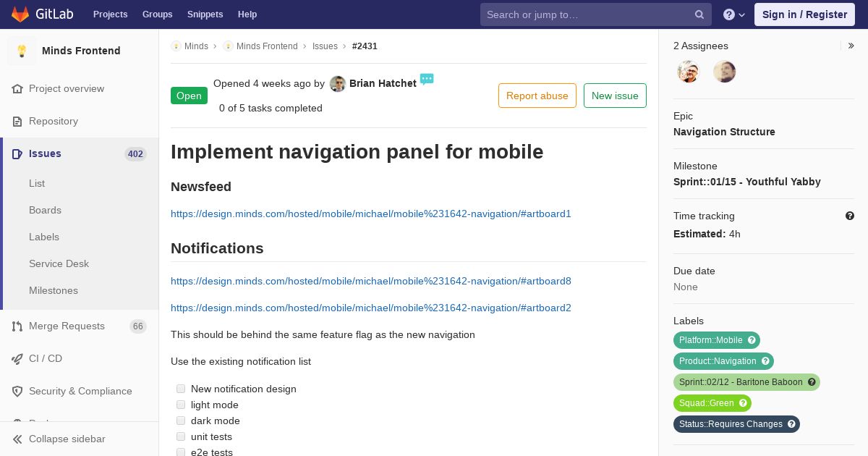Click the Report abuse button
868x456 pixels.
[537, 96]
